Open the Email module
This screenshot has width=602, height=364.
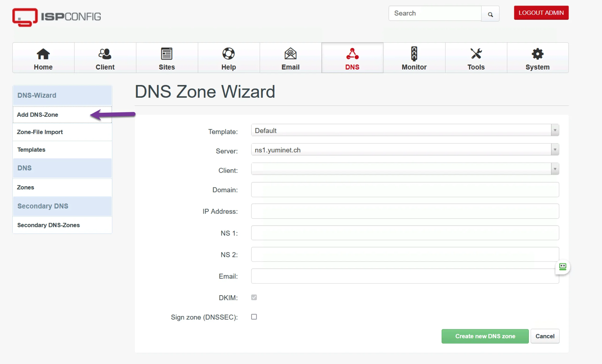pos(290,58)
